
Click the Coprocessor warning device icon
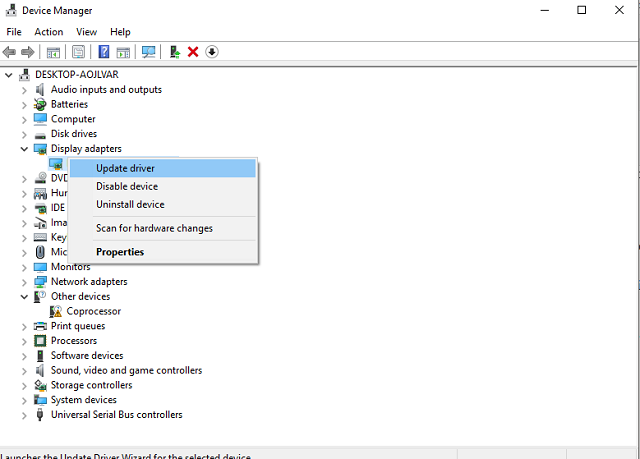[x=56, y=311]
